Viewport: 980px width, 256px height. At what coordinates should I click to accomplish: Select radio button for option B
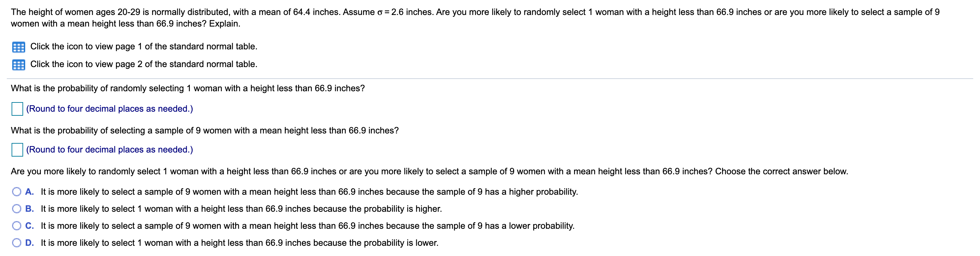coord(17,209)
